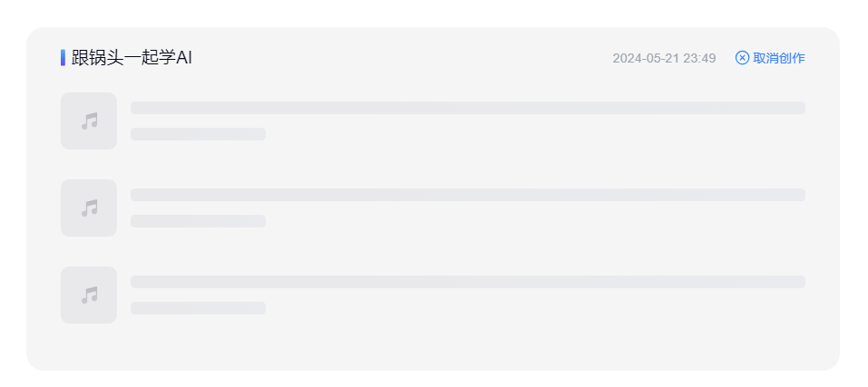868x387 pixels.
Task: Click the music note icon in second row
Action: pyautogui.click(x=89, y=208)
